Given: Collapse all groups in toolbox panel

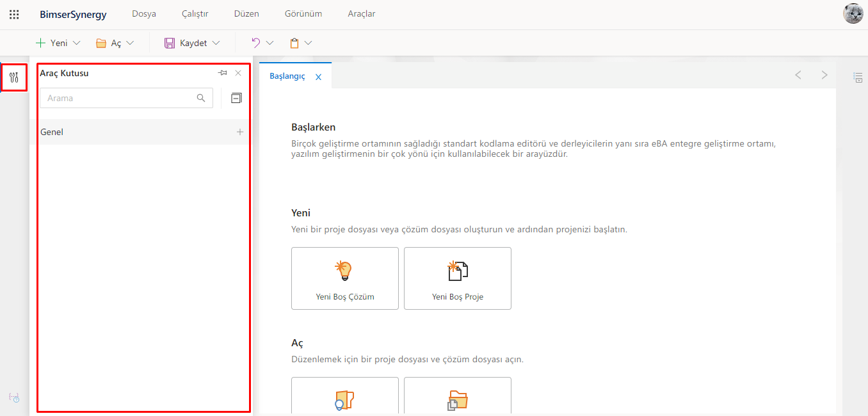Looking at the screenshot, I should [236, 98].
